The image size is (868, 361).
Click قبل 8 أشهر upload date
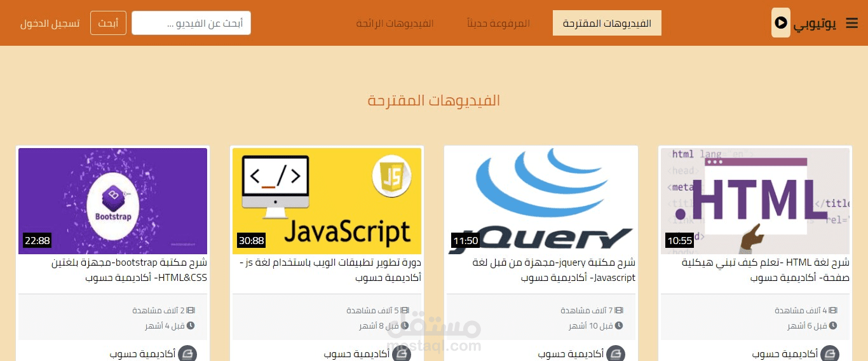pyautogui.click(x=379, y=325)
